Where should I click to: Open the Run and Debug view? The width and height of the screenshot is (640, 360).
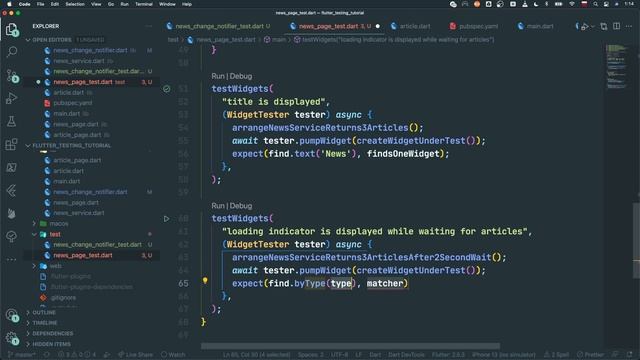point(11,98)
